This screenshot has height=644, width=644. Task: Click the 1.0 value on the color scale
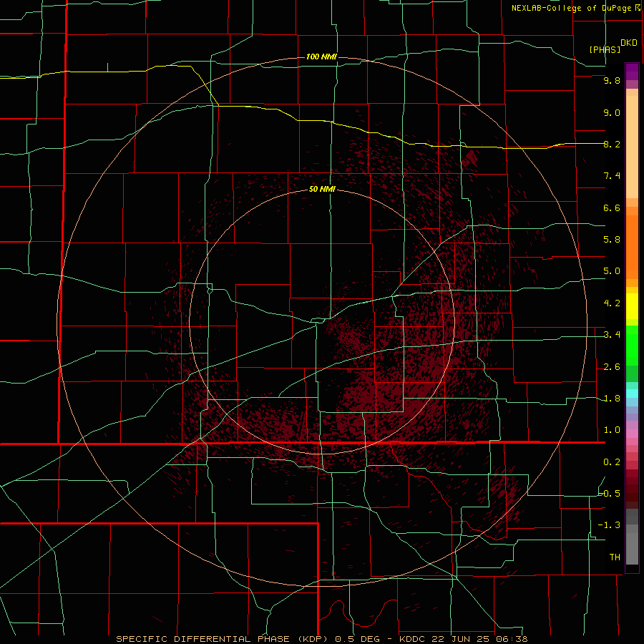click(x=612, y=430)
